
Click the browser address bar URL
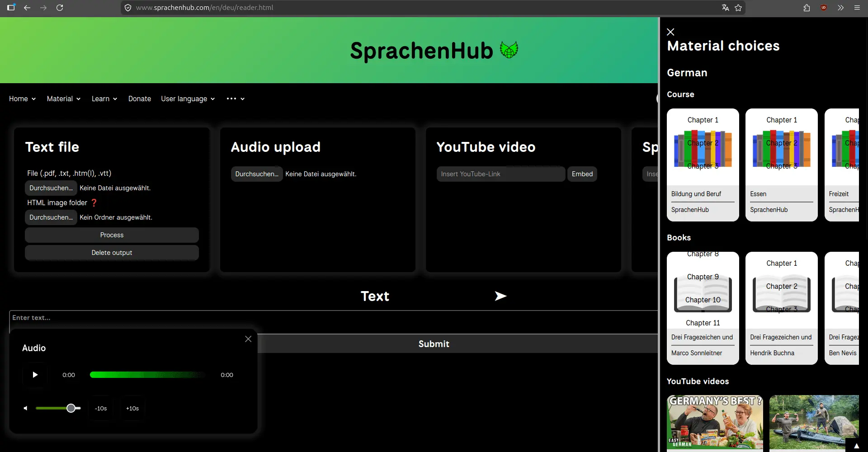(204, 8)
